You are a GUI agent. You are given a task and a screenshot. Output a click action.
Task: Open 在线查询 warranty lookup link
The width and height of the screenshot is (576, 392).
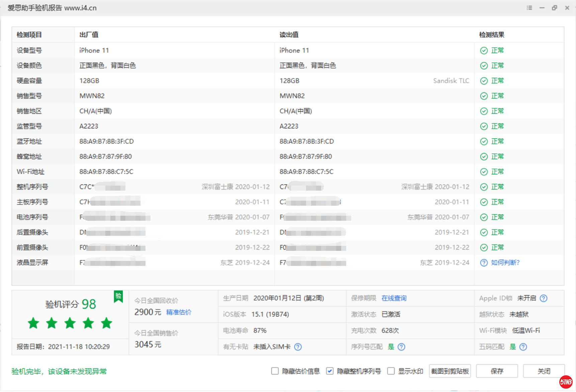(394, 298)
